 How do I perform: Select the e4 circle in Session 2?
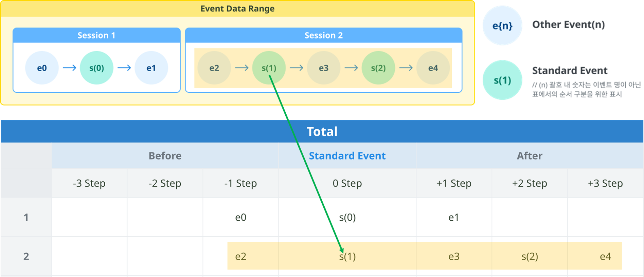433,68
